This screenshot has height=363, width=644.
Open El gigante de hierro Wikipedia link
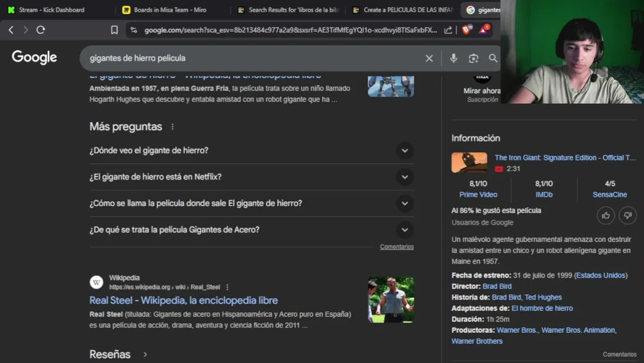(205, 75)
